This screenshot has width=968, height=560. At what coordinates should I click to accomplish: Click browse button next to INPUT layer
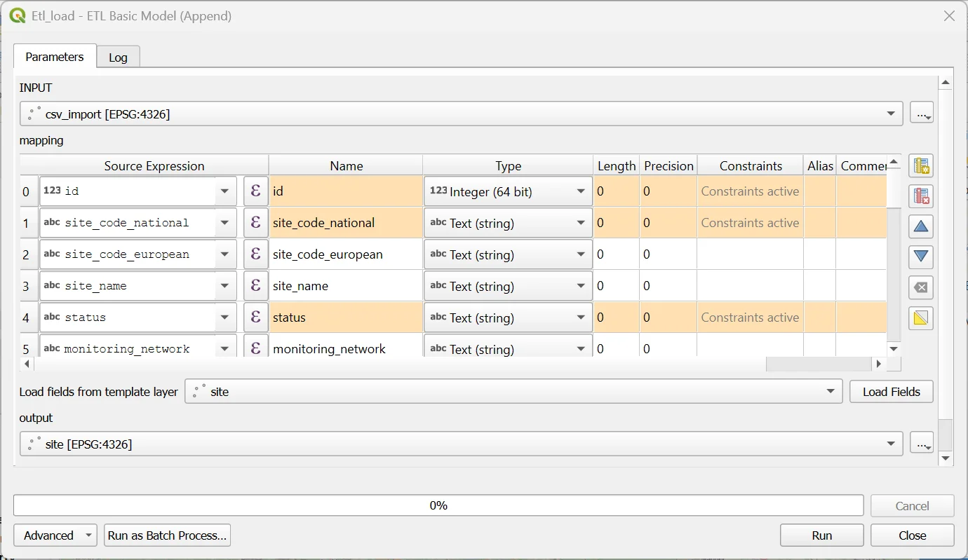921,114
